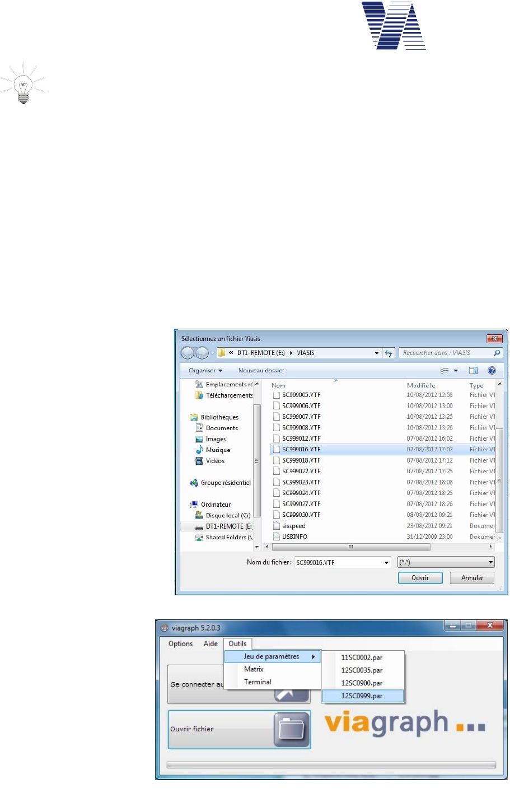Click the Images library icon
This screenshot has height=812, width=510.
[199, 439]
